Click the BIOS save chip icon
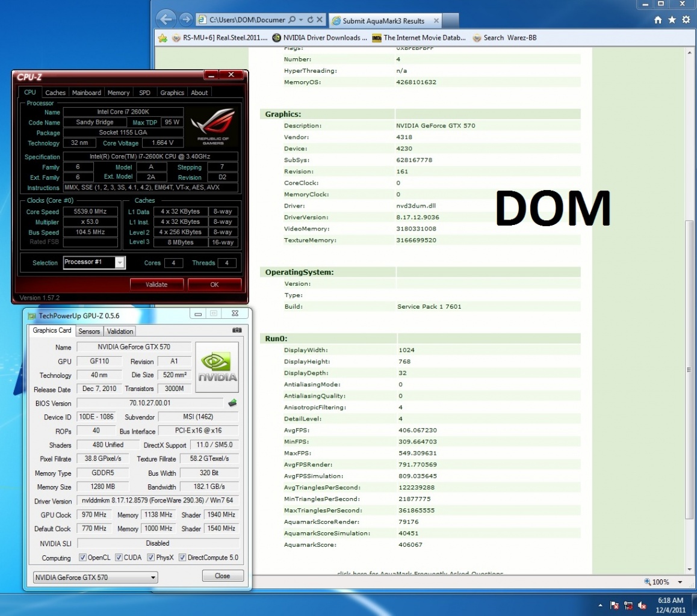 [232, 403]
